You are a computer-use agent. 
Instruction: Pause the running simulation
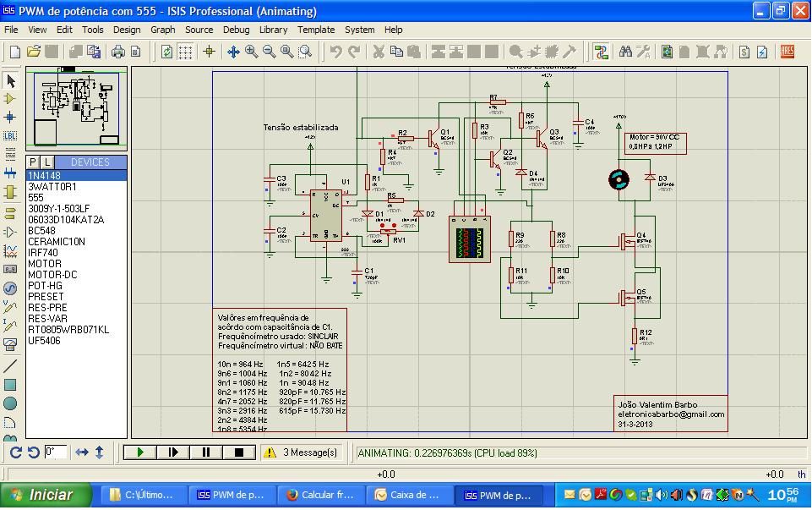click(206, 452)
